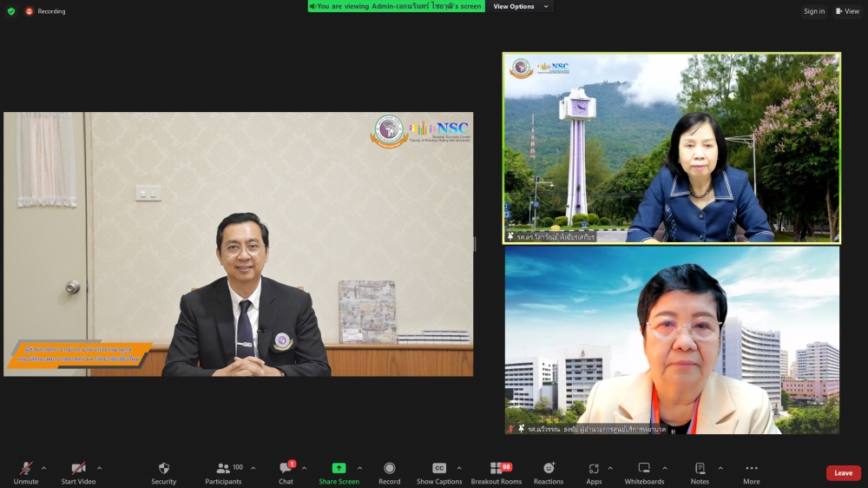Toggle Start Video camera
The width and height of the screenshot is (868, 488).
click(78, 469)
